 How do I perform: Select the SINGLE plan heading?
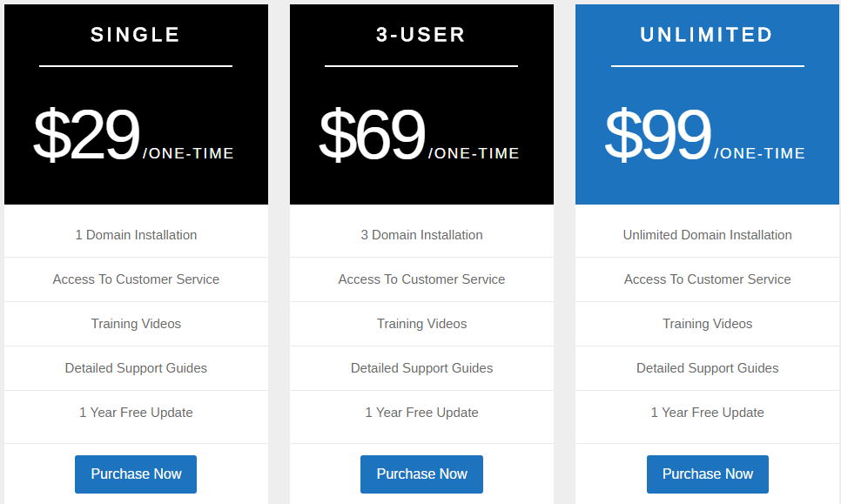point(136,35)
